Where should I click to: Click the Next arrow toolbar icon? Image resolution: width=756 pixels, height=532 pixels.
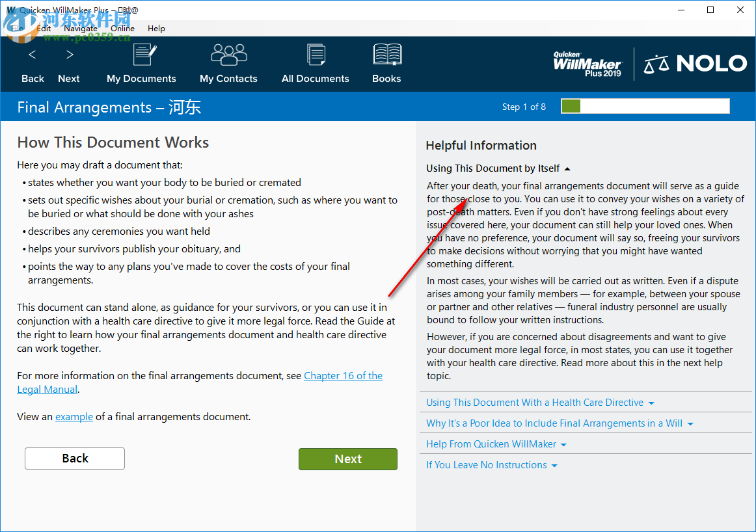70,55
